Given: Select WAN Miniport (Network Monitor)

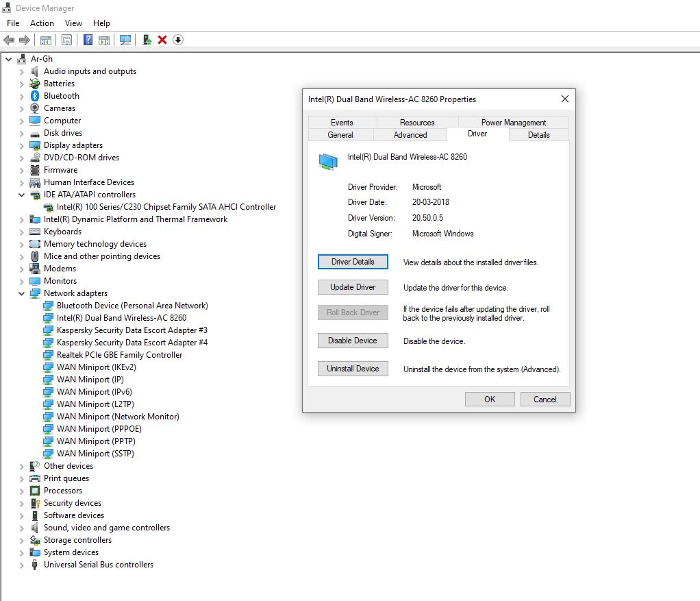Looking at the screenshot, I should pyautogui.click(x=118, y=417).
